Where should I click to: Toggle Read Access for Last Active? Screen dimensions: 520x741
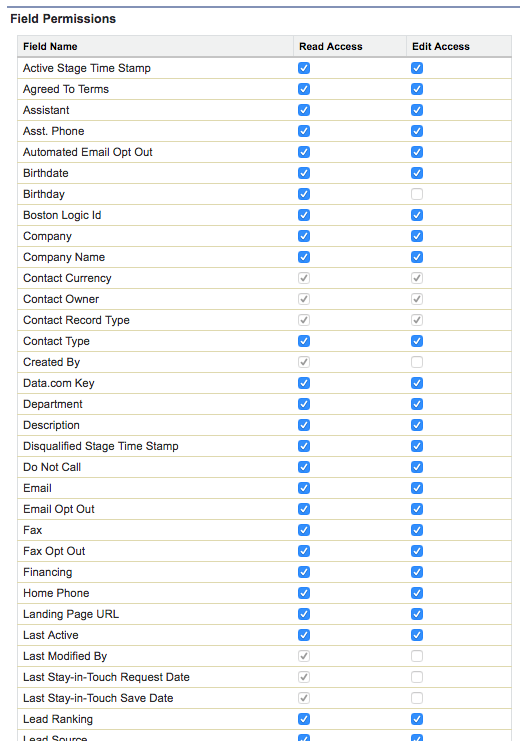(x=304, y=635)
